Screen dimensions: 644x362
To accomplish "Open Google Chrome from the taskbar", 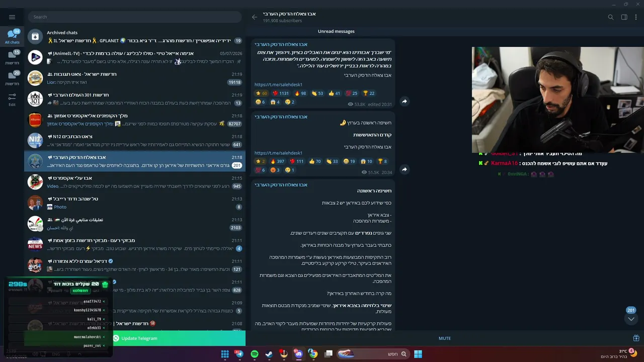I will (x=313, y=354).
